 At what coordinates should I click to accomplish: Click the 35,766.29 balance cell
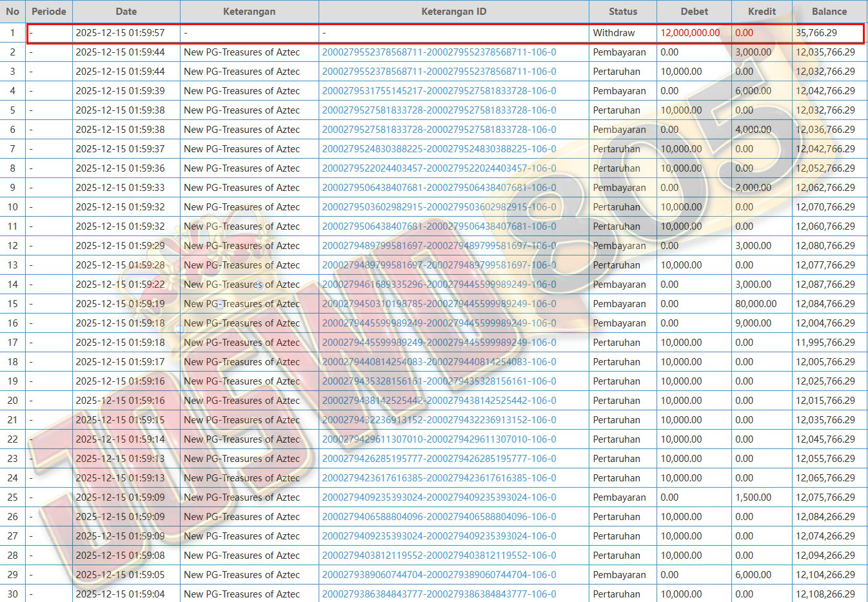tap(816, 33)
